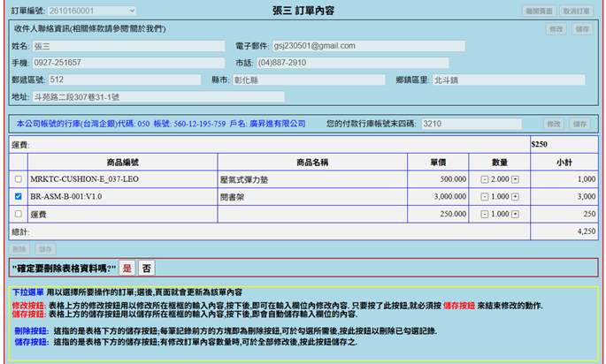Click the bank account last four digits field
This screenshot has width=606, height=364.
(472, 124)
